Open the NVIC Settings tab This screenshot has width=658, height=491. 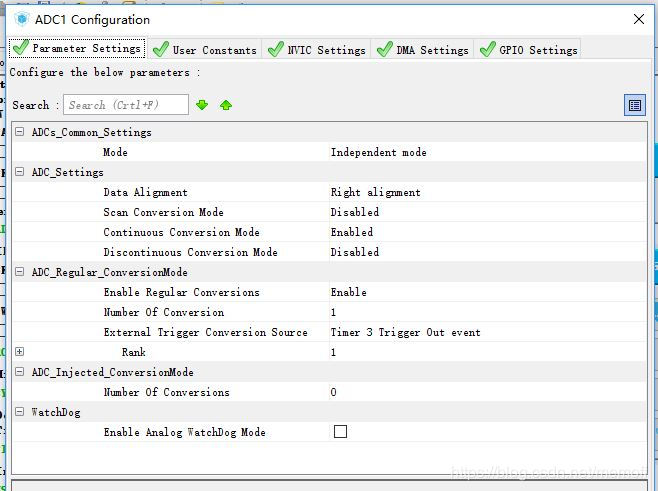317,49
